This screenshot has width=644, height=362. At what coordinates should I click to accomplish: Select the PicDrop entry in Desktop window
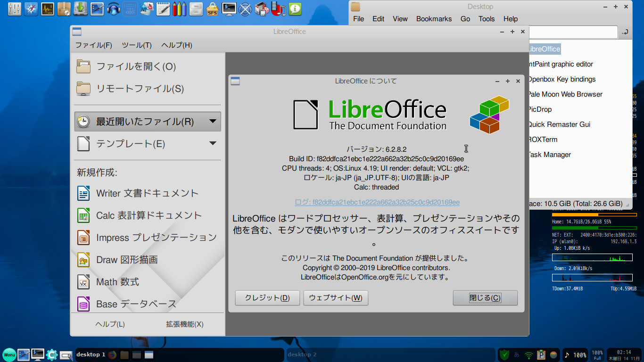(540, 109)
